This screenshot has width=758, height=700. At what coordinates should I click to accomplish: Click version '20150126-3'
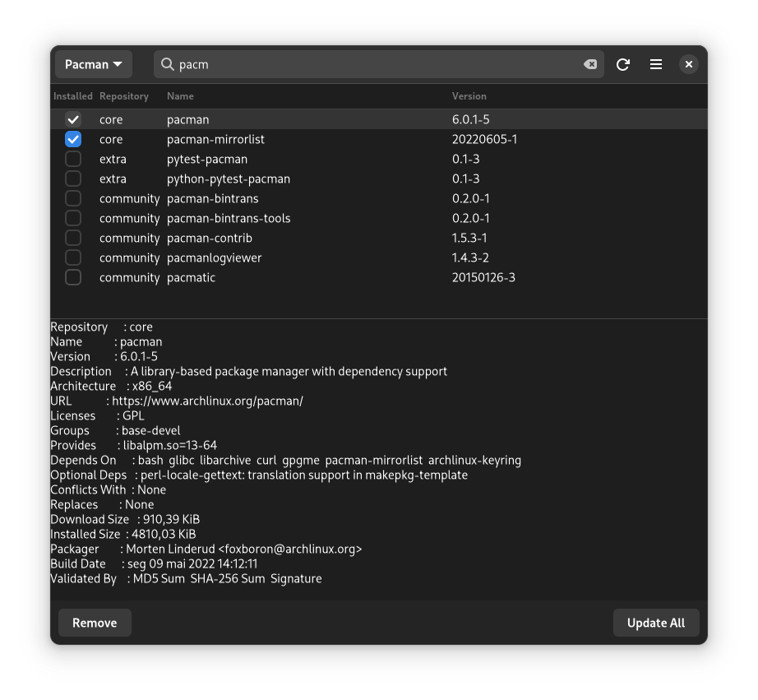tap(483, 278)
